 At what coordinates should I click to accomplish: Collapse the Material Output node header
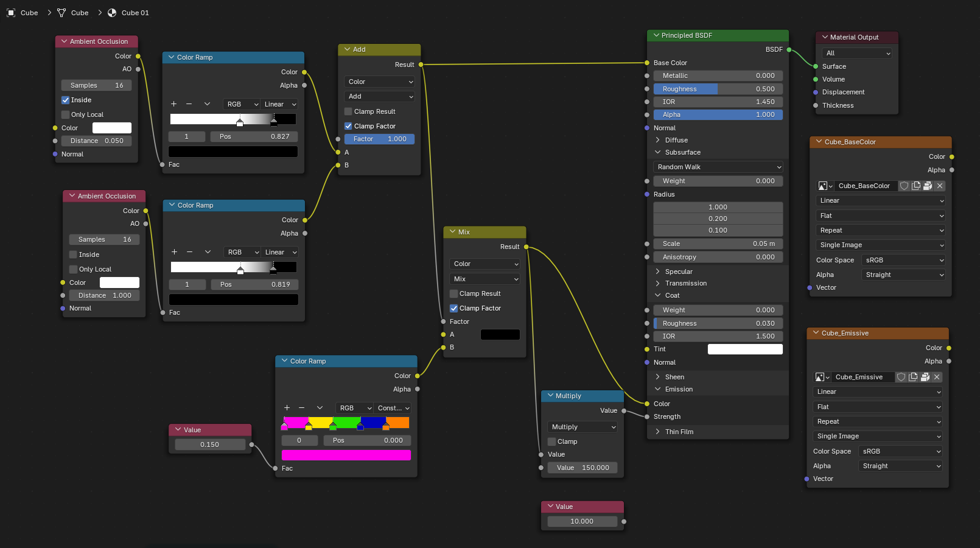pos(825,37)
